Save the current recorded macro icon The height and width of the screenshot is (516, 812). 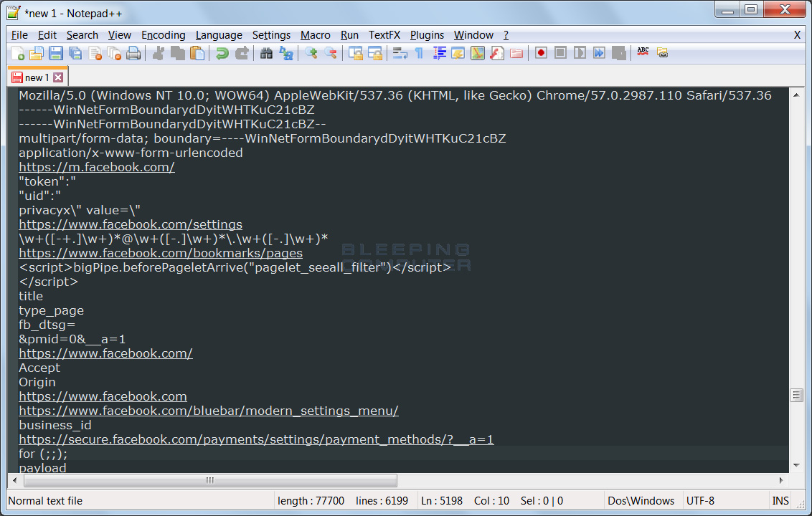pos(619,53)
